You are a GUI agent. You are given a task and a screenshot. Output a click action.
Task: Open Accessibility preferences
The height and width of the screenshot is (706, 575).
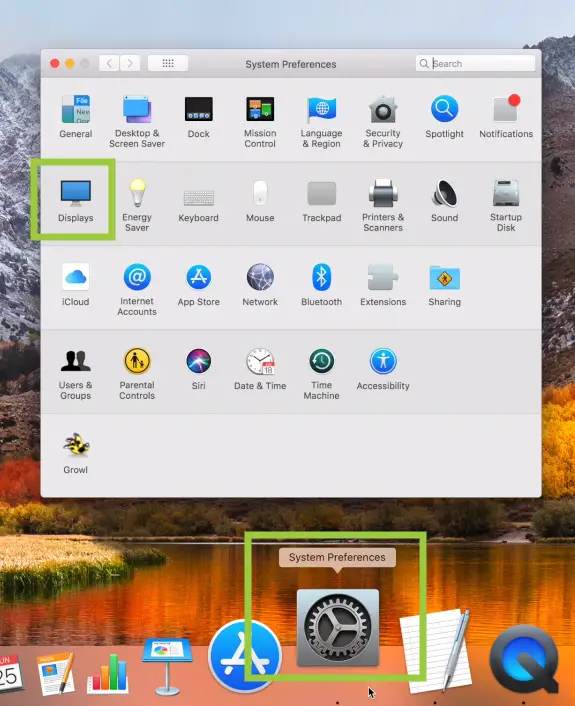[x=383, y=369]
